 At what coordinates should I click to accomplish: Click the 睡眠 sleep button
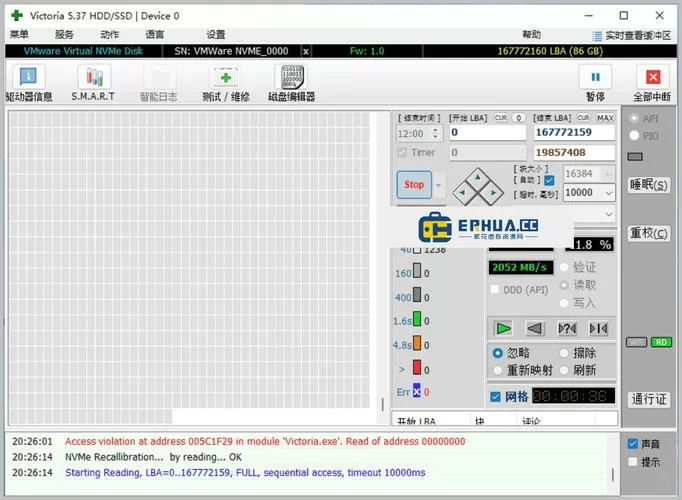point(648,185)
